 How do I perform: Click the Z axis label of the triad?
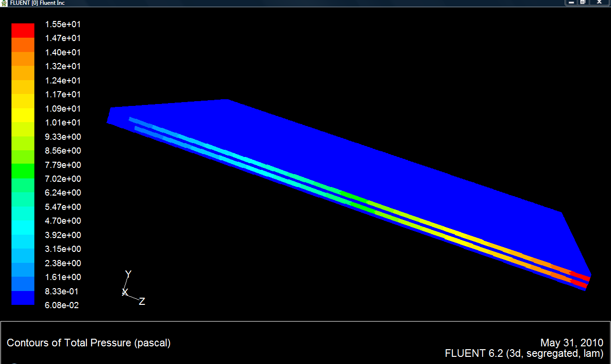(x=142, y=302)
